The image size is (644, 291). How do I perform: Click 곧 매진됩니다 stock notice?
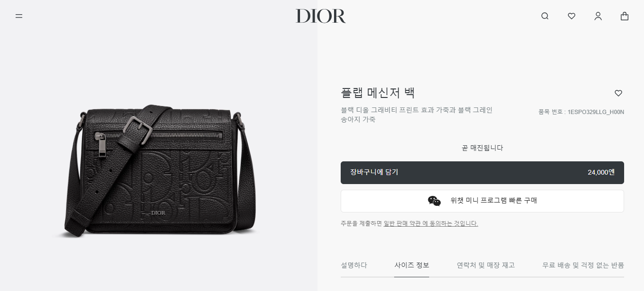pyautogui.click(x=482, y=148)
